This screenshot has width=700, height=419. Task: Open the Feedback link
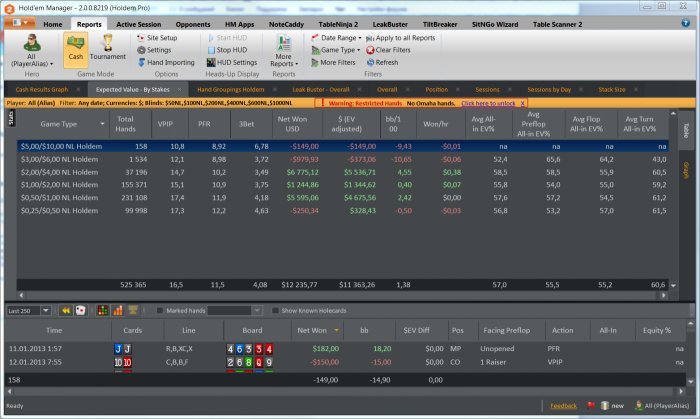(x=563, y=406)
